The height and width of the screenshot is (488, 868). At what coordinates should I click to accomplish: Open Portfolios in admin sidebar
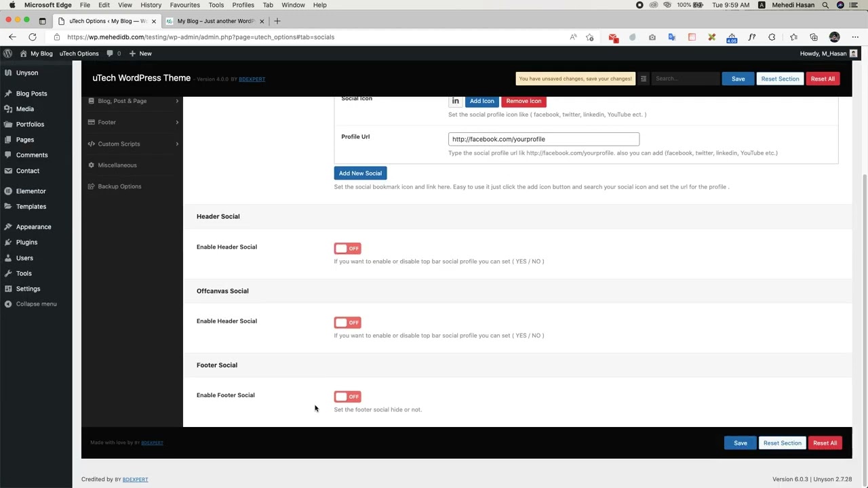pos(36,124)
